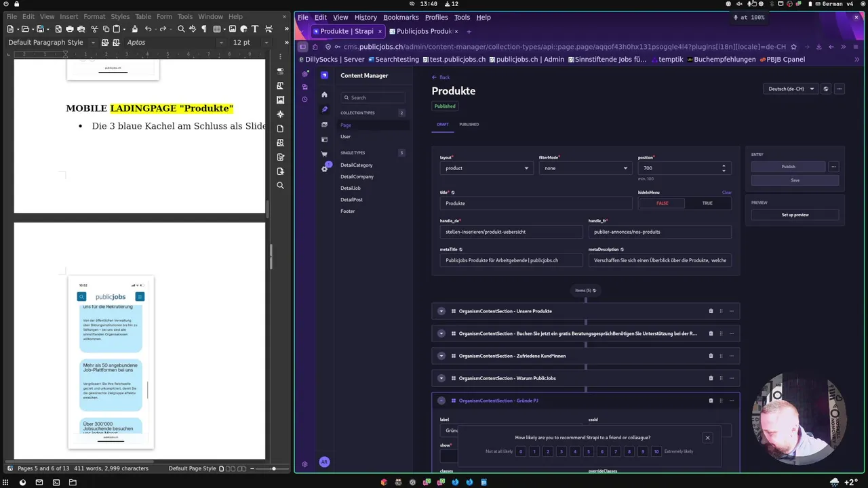Image resolution: width=868 pixels, height=488 pixels.
Task: Switch to the PUBLISHED tab
Action: (x=469, y=124)
